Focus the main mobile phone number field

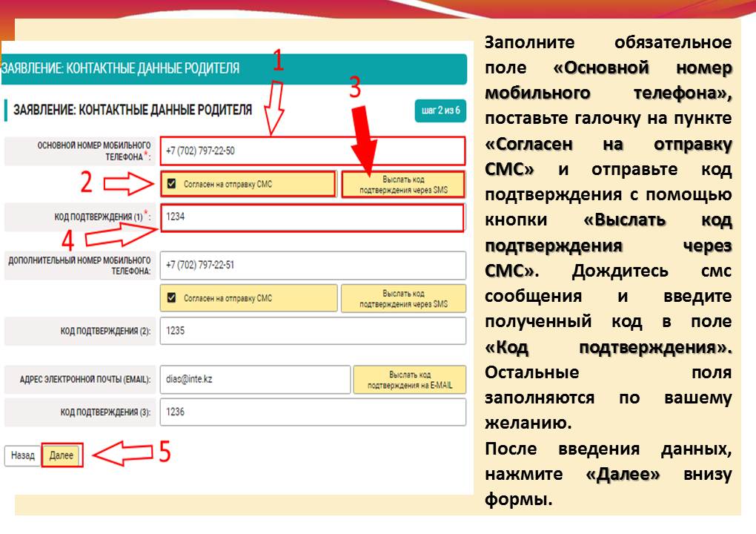tap(312, 151)
